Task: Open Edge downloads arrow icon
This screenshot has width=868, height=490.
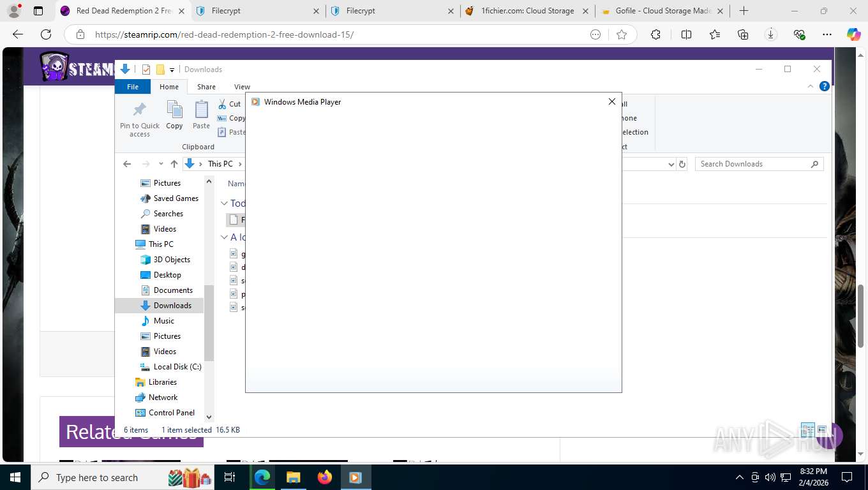Action: click(x=770, y=34)
